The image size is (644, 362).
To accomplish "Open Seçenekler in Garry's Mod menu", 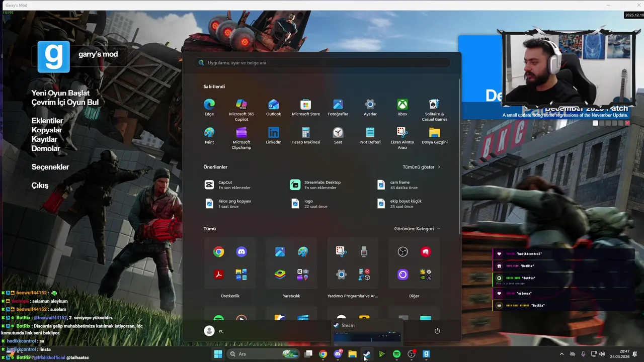I will pos(50,167).
